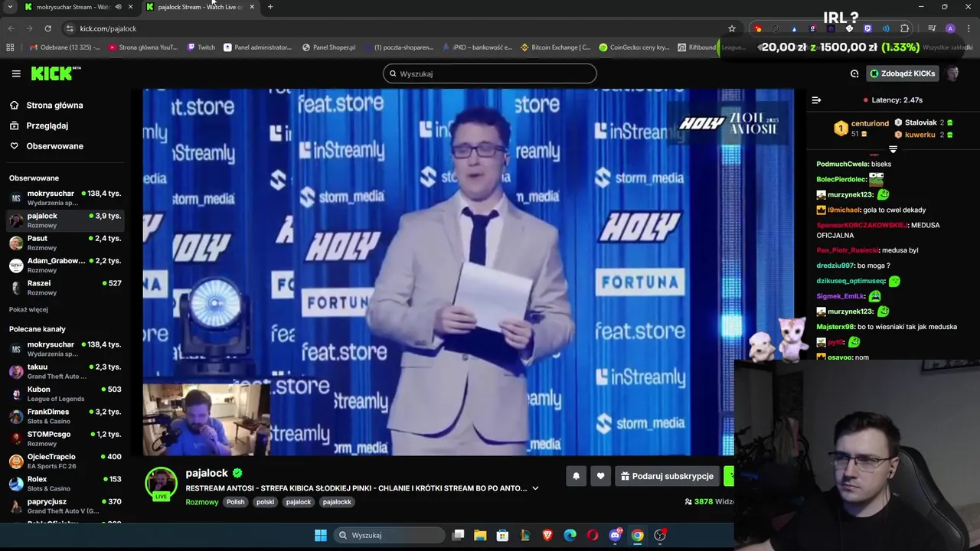This screenshot has height=551, width=980.
Task: Click Windows taskbar Wyszukaj search box
Action: point(390,535)
